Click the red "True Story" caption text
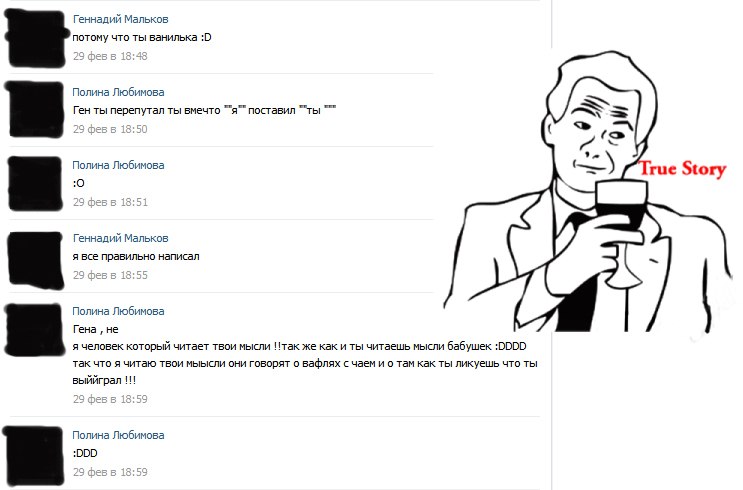This screenshot has width=743, height=490. pos(681,169)
